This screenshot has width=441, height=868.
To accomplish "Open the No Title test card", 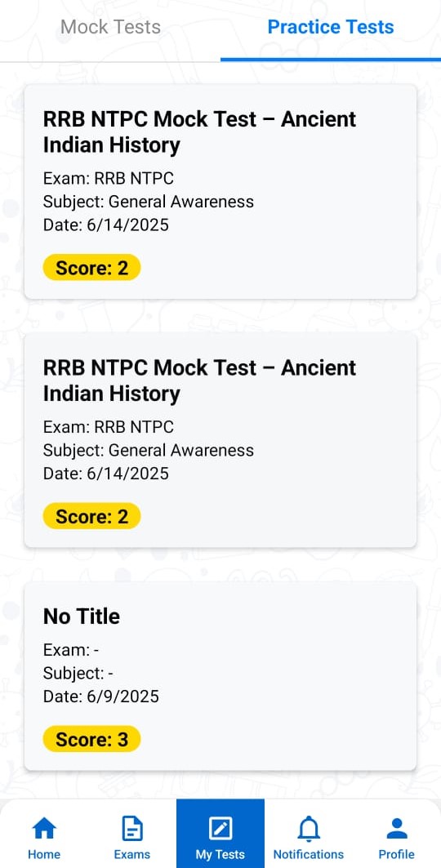I will pos(220,675).
